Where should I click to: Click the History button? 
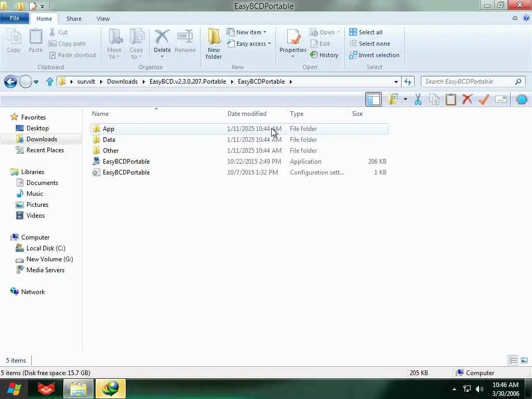pos(324,55)
